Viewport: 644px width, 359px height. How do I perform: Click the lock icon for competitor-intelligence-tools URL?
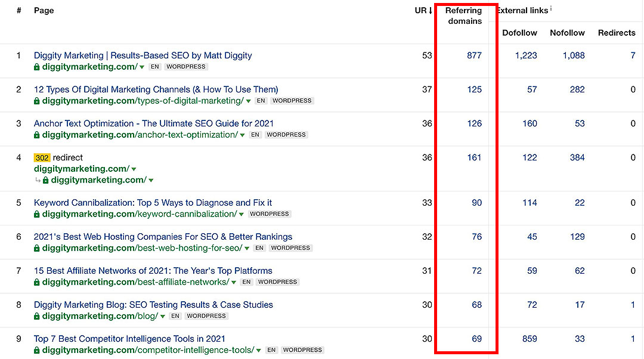[36, 351]
